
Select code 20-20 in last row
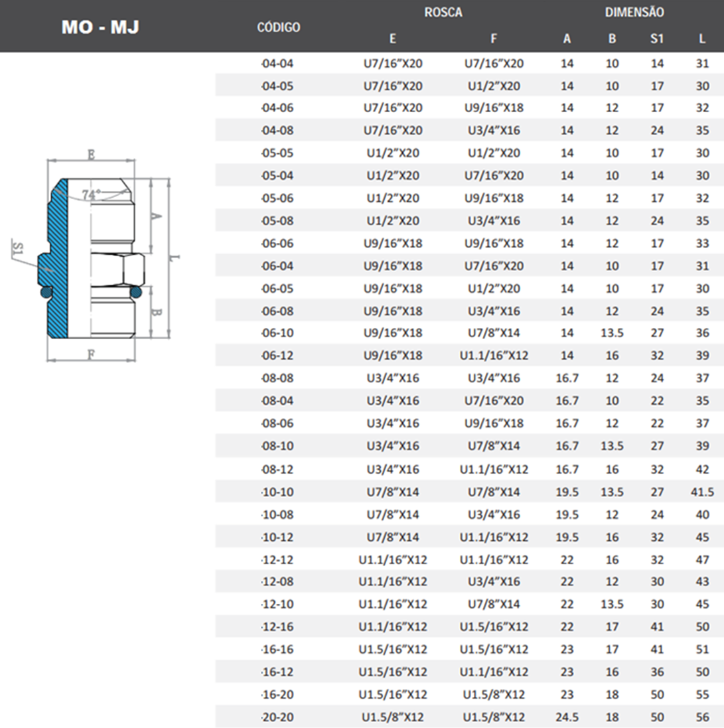pos(277,717)
